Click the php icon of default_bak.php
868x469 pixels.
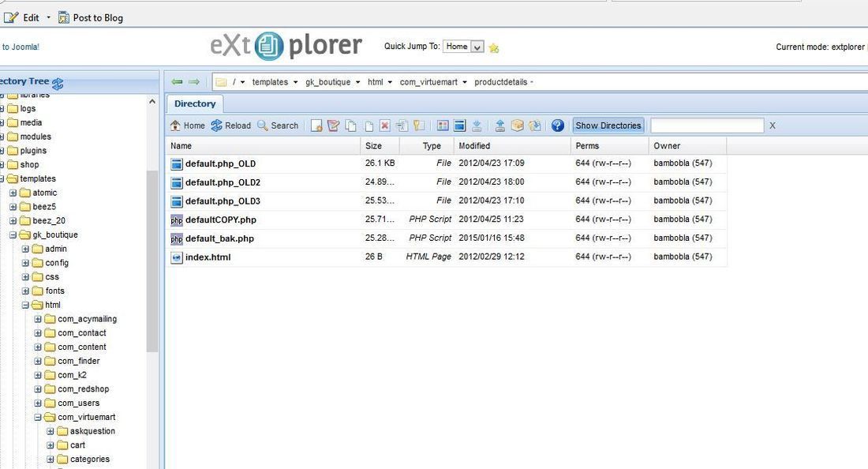point(177,239)
